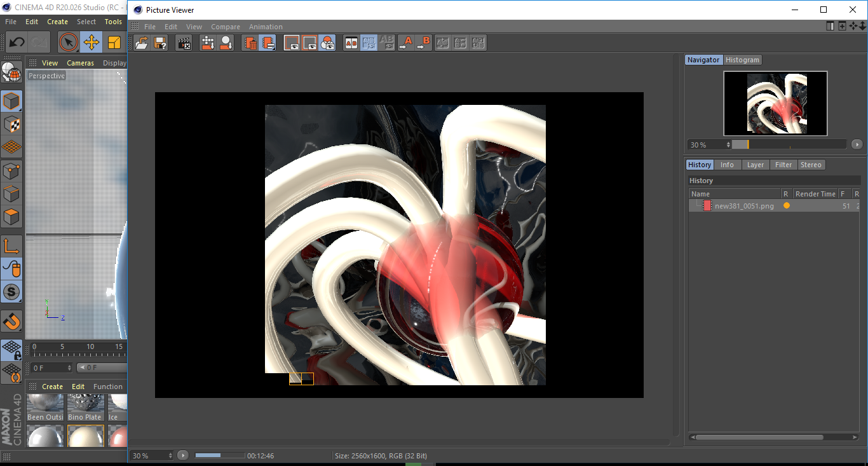Screen dimensions: 868x466
Task: Click the Enable Axis L-shaped icon
Action: point(11,245)
